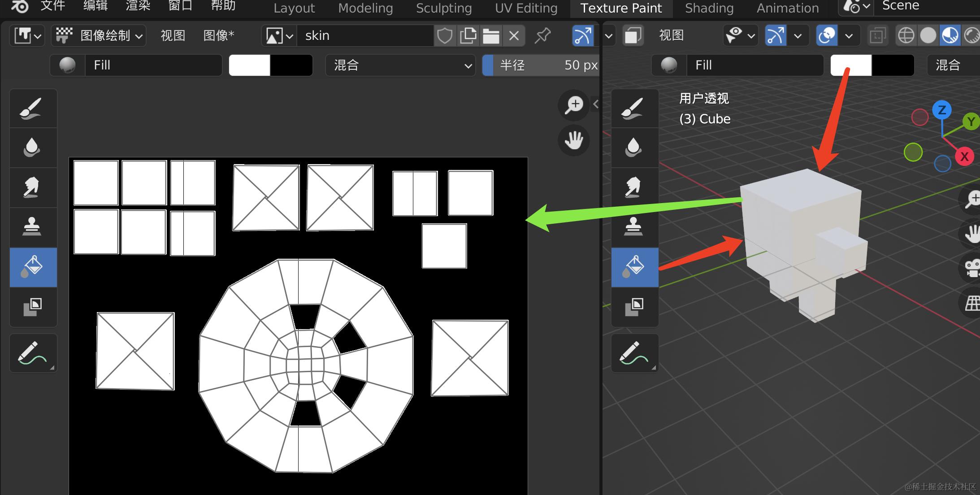Select the Annotate pencil tool in image editor

tap(32, 353)
